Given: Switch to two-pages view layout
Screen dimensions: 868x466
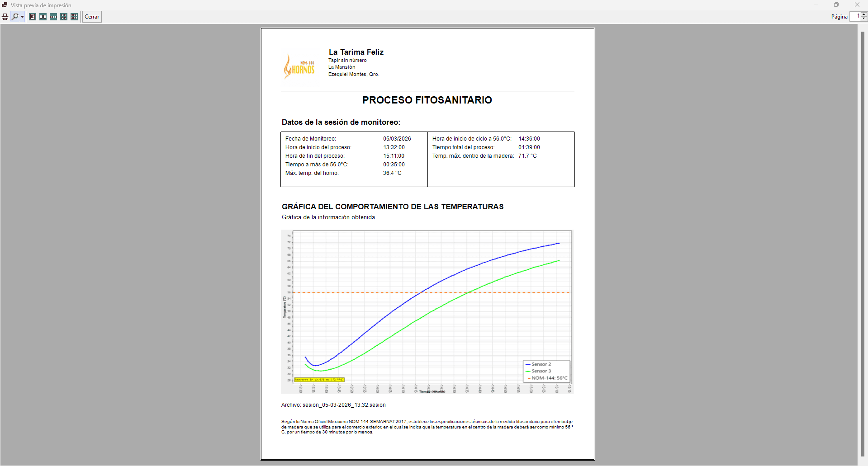Looking at the screenshot, I should click(x=43, y=17).
